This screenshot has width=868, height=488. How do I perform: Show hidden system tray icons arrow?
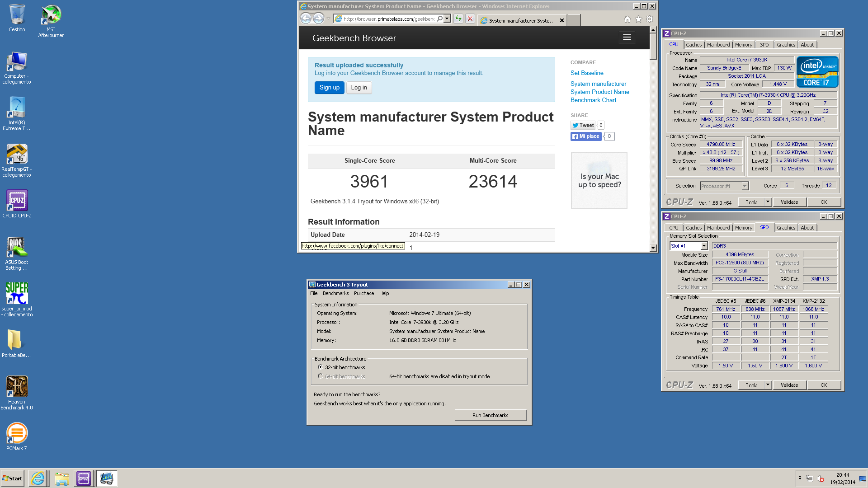pos(800,478)
